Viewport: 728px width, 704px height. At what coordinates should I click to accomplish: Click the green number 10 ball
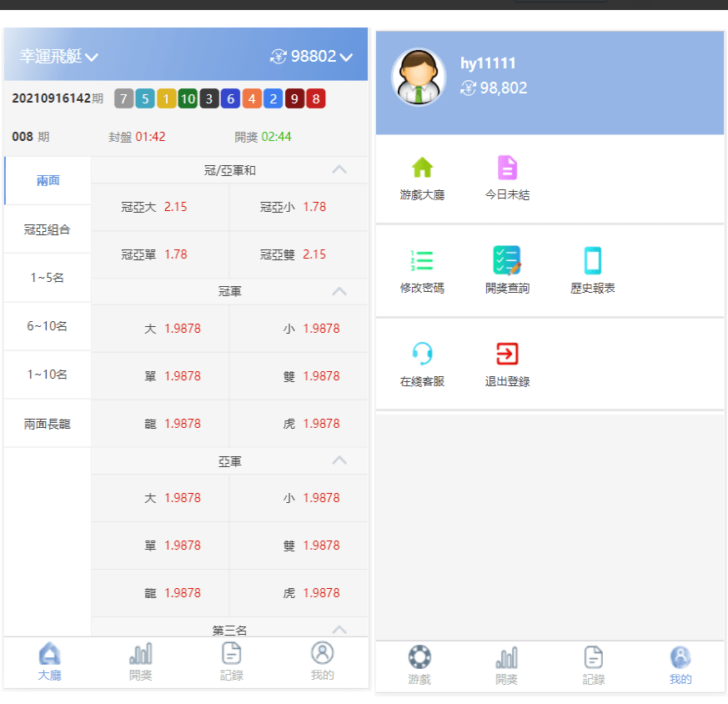point(188,98)
